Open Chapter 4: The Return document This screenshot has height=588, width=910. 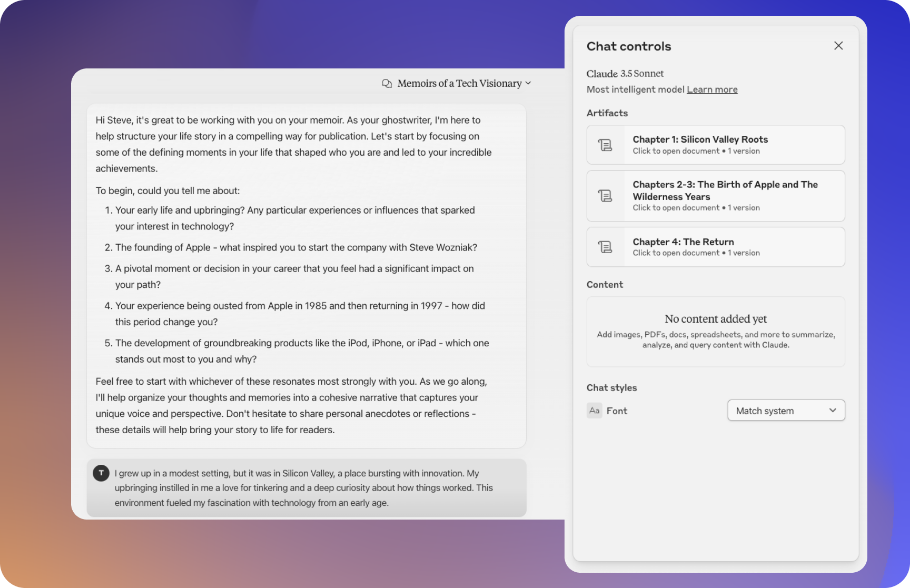pos(683,242)
